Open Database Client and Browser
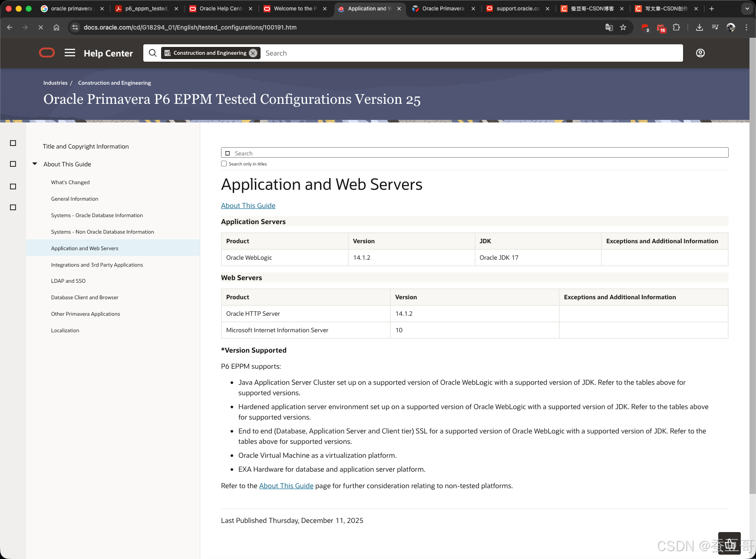 point(85,298)
